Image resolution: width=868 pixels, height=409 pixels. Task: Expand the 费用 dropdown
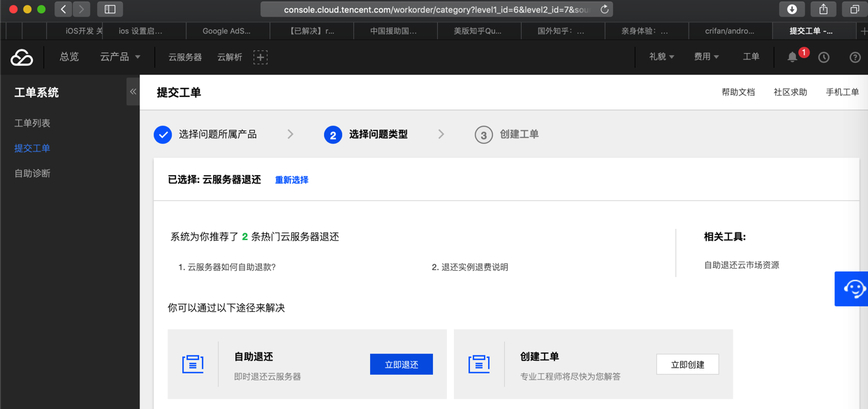coord(707,57)
